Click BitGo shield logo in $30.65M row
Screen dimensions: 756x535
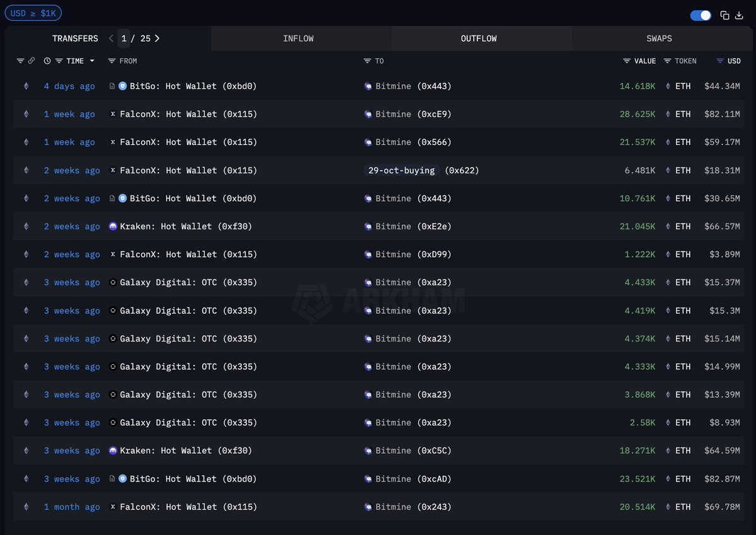click(122, 198)
